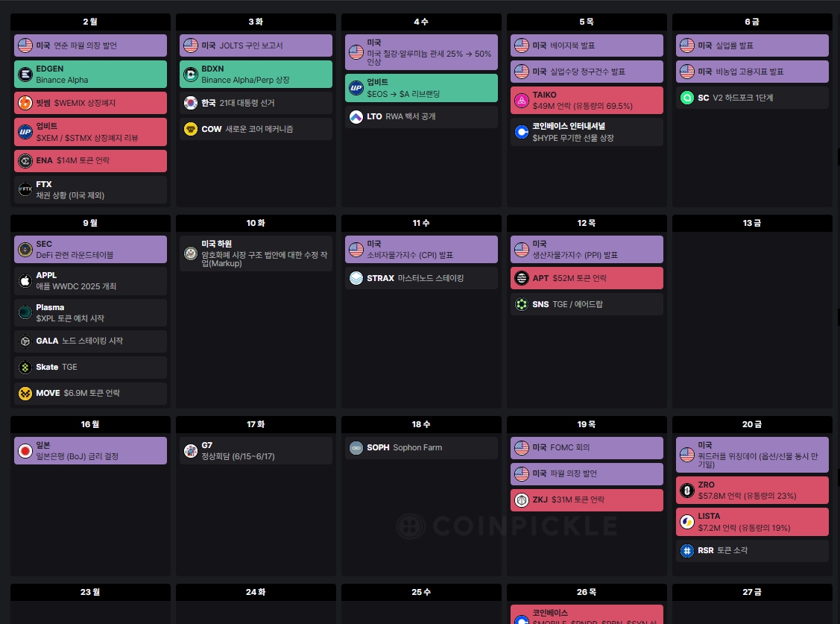Click the text $14M 토큰 언락
Image resolution: width=840 pixels, height=624 pixels.
click(83, 161)
